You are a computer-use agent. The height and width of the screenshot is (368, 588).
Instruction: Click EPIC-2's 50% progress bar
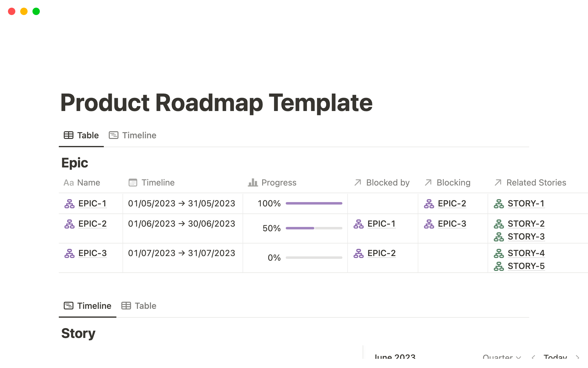[314, 228]
